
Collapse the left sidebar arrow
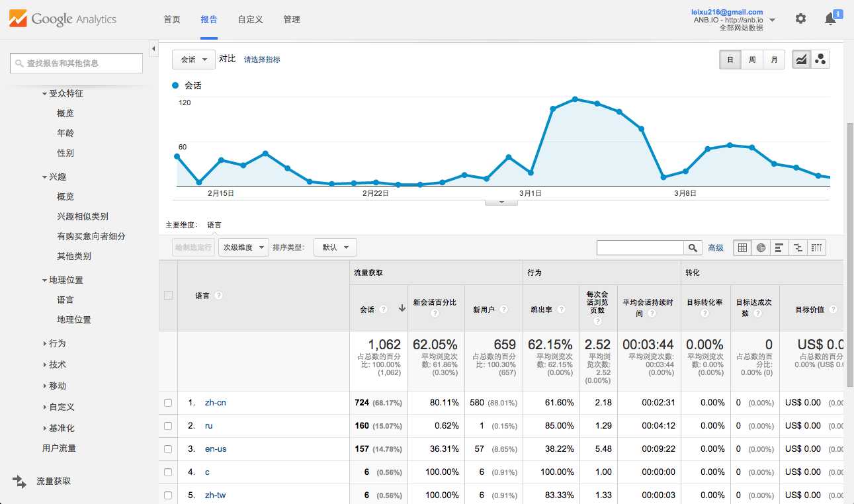[153, 48]
